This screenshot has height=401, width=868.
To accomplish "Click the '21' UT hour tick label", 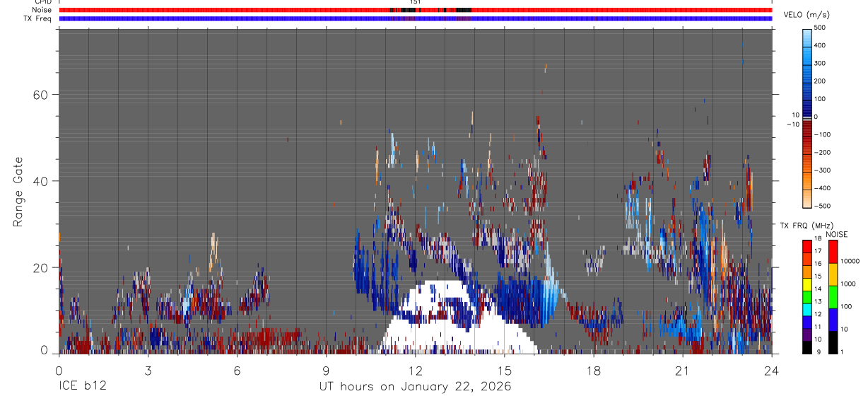I will tap(683, 371).
